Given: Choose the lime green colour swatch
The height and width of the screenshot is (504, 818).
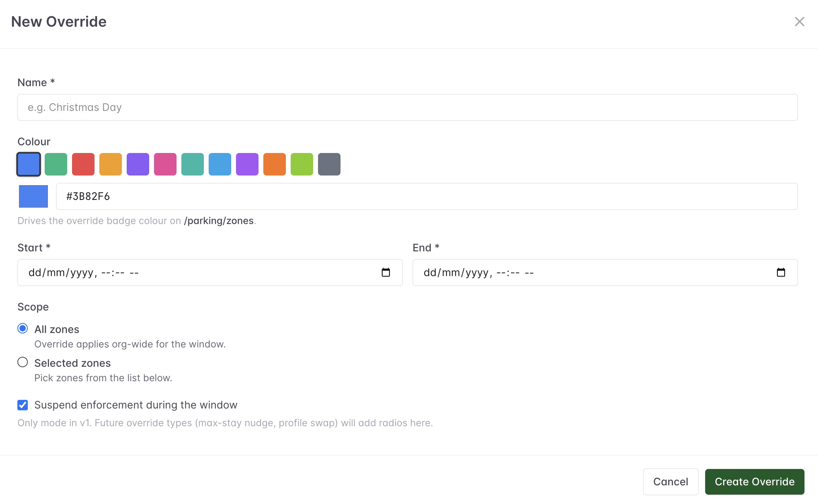Looking at the screenshot, I should (x=302, y=164).
